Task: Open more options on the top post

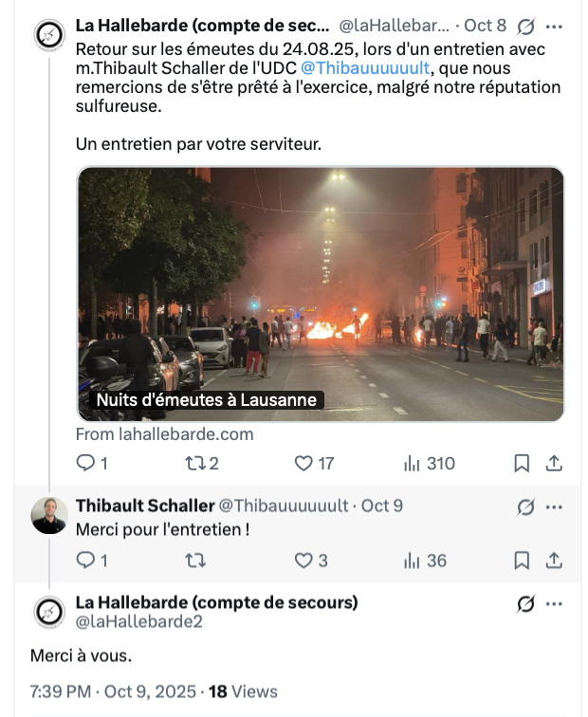Action: pyautogui.click(x=555, y=26)
